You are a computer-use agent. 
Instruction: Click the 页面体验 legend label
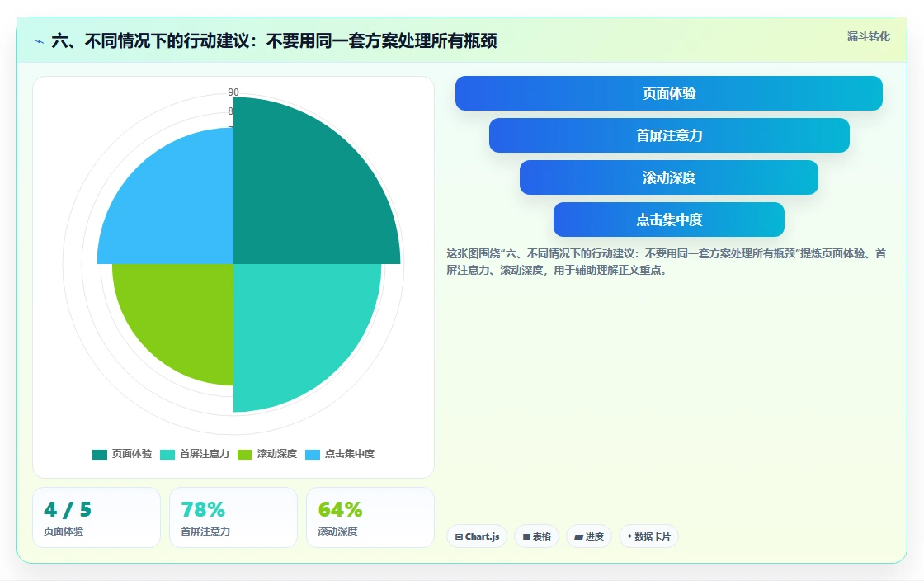click(x=132, y=454)
